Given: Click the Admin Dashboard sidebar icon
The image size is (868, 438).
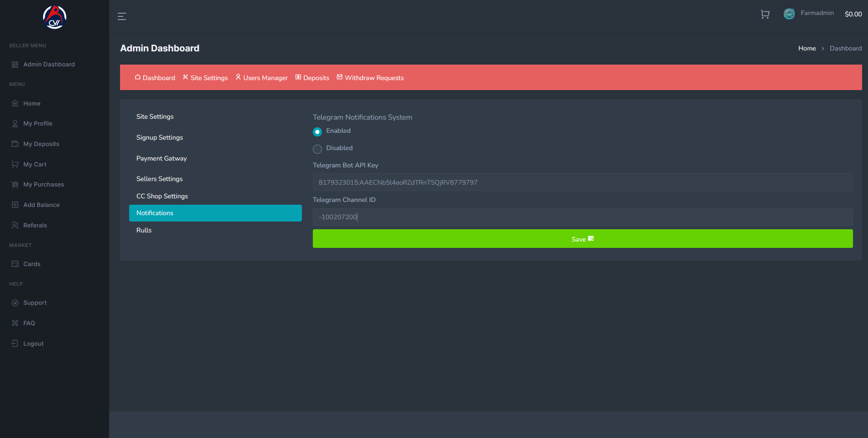Looking at the screenshot, I should click(15, 65).
